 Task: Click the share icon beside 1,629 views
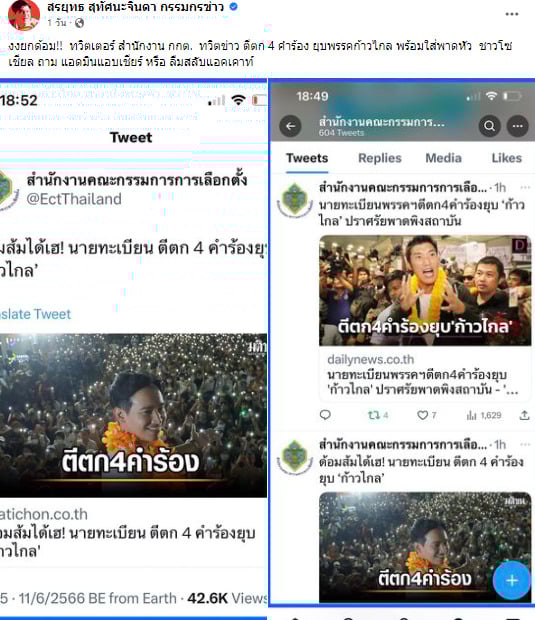(x=524, y=415)
